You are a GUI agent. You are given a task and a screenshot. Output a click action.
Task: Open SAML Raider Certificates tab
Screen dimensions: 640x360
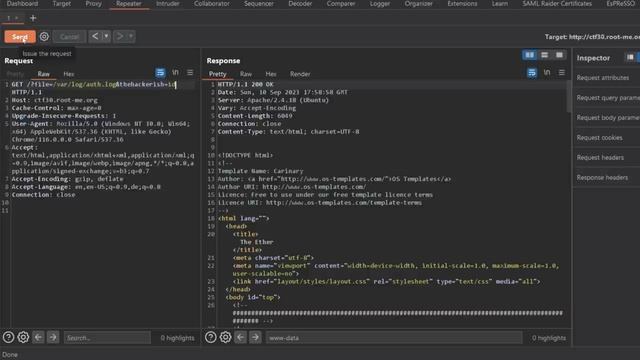(x=557, y=4)
